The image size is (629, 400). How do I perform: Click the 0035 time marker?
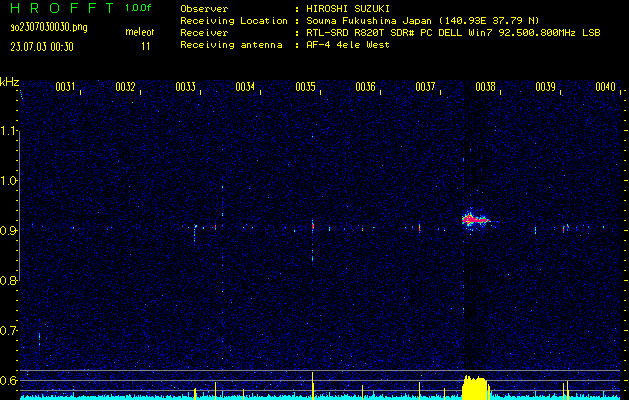(x=306, y=87)
